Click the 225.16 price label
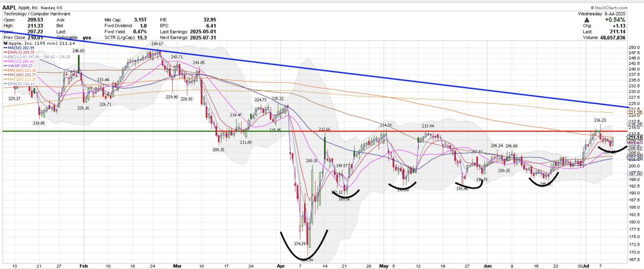Screen dimensions: 644x269 [83, 108]
